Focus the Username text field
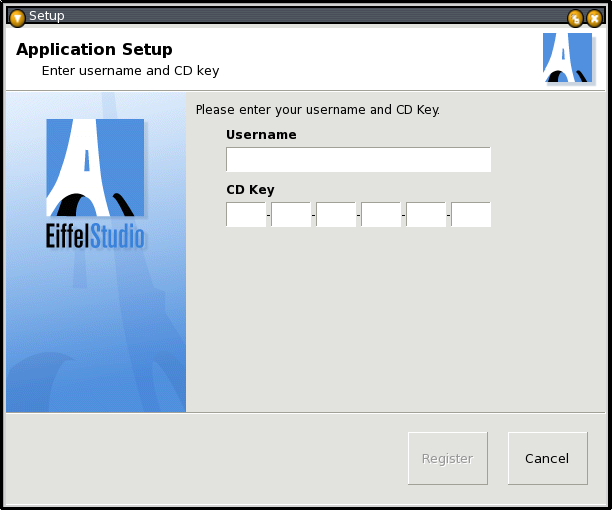 (358, 160)
